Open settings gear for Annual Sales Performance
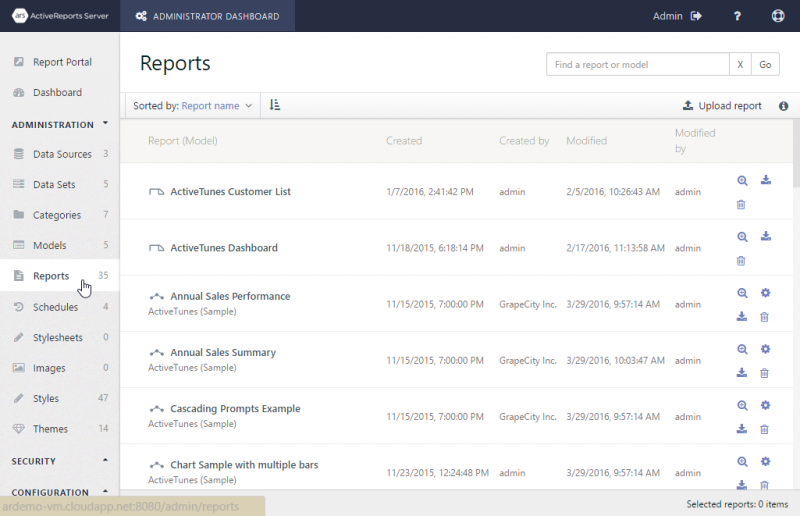This screenshot has height=516, width=800. coord(765,292)
